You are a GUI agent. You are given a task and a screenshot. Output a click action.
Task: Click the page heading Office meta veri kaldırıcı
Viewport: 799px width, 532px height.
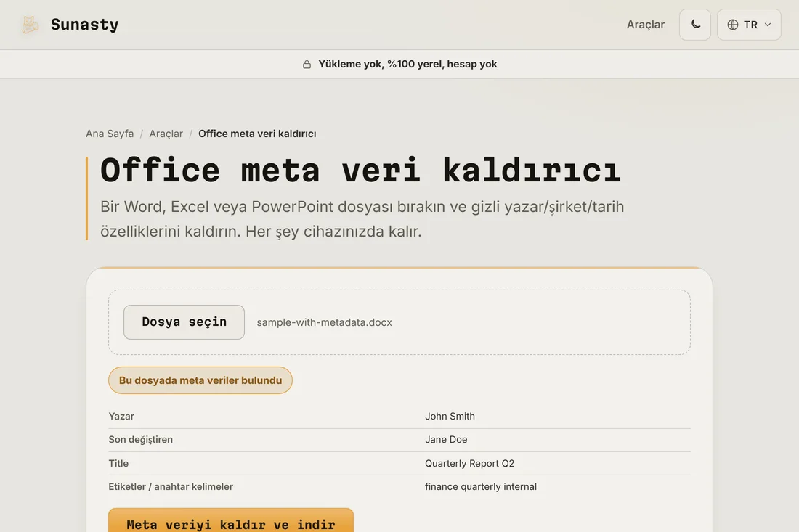pos(361,170)
